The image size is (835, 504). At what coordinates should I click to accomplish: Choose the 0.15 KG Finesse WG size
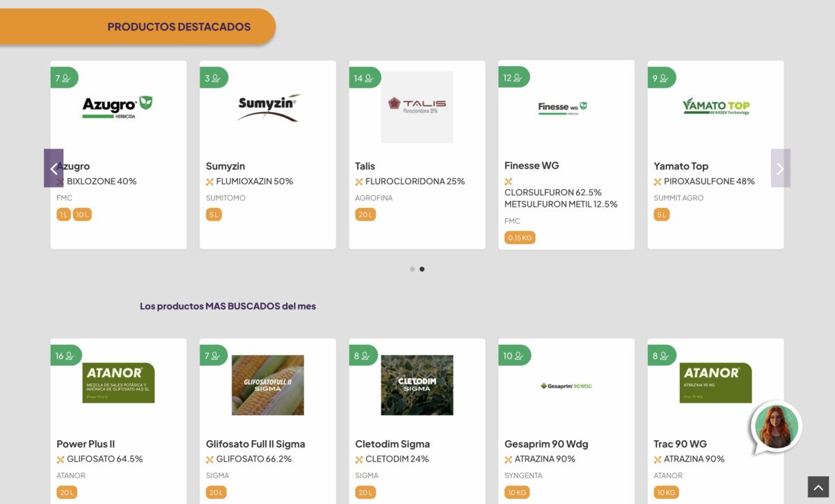pyautogui.click(x=520, y=238)
